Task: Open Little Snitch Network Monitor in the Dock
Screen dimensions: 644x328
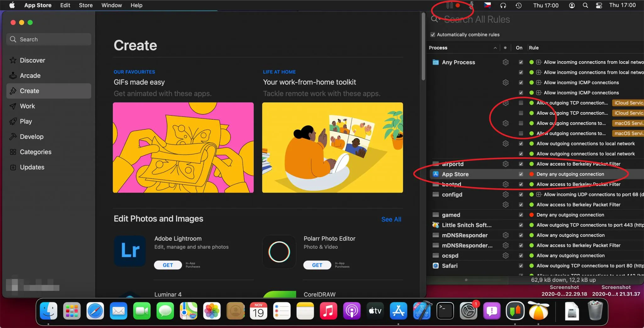Action: [515, 311]
